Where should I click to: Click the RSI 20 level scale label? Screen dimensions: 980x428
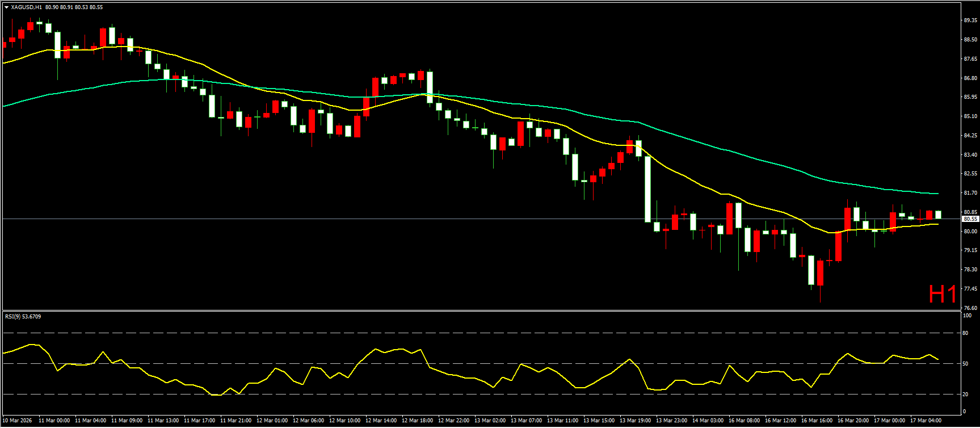pos(965,394)
